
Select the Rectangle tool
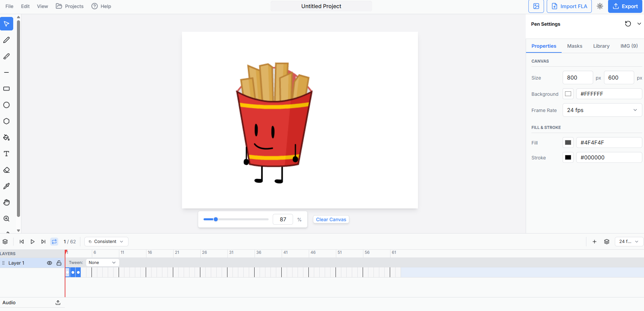click(6, 89)
